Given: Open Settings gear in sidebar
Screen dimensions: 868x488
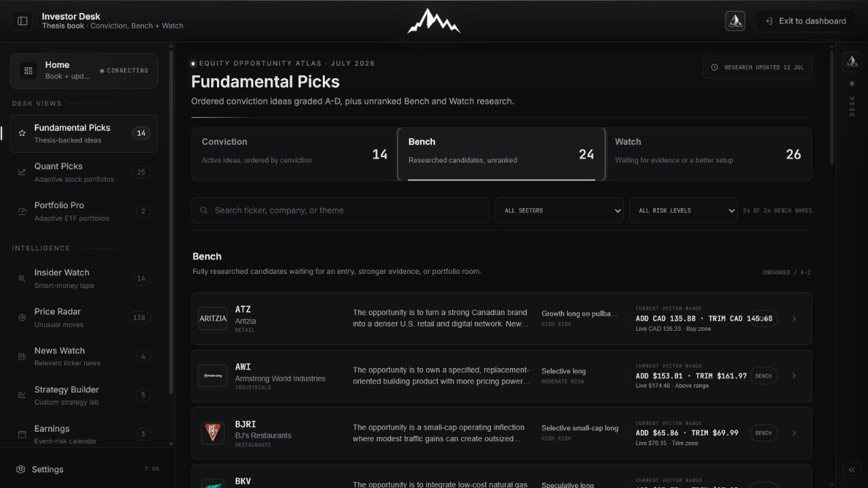Looking at the screenshot, I should tap(21, 469).
